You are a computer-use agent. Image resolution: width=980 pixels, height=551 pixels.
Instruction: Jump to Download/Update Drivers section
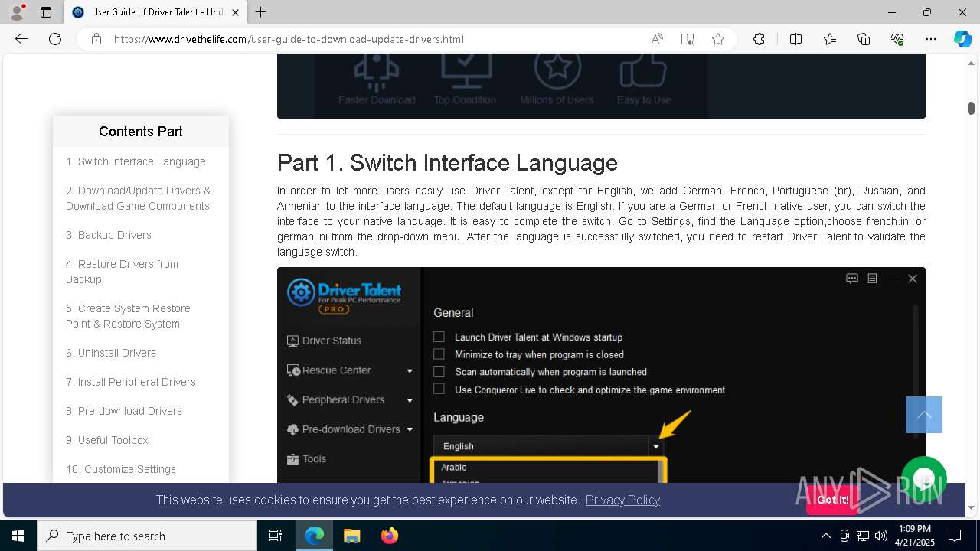(138, 198)
